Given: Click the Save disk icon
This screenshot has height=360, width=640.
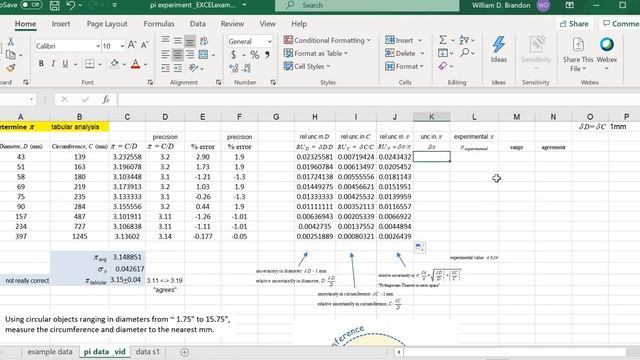Looking at the screenshot, I should 54,5.
